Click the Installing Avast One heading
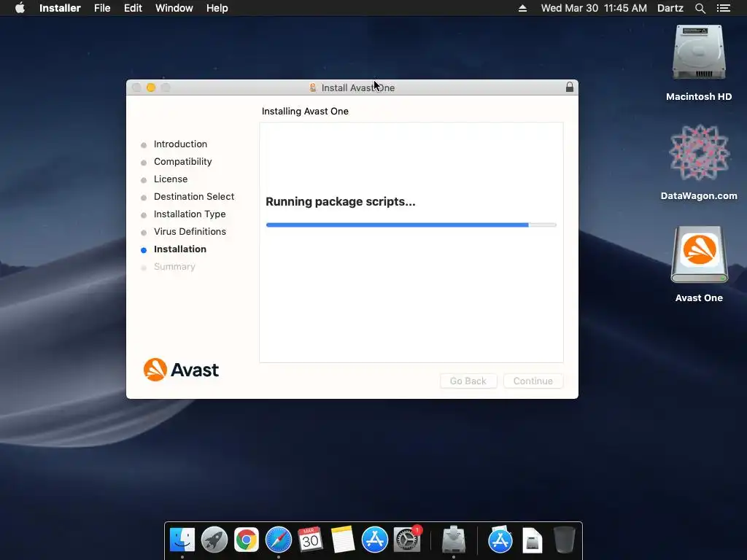Screen dimensions: 747x560 pos(305,111)
